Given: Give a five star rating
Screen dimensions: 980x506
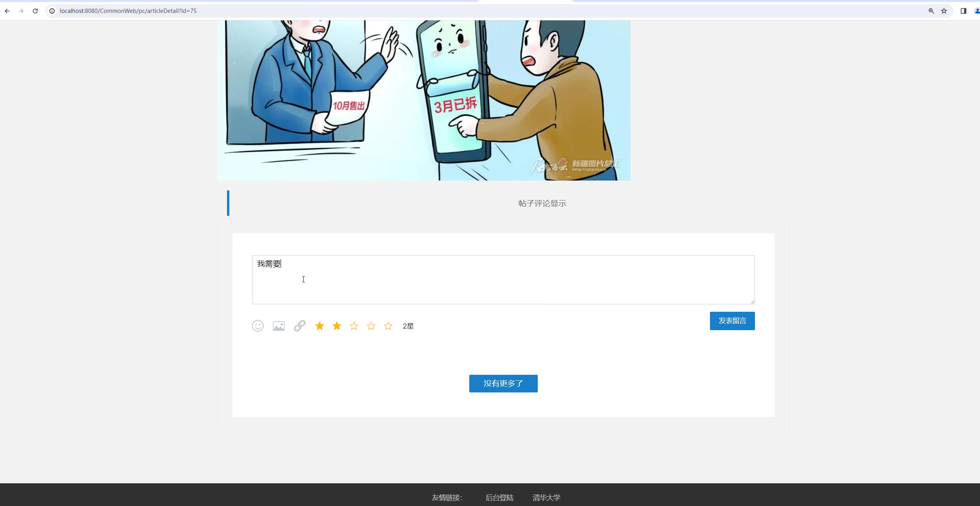Looking at the screenshot, I should (x=388, y=326).
